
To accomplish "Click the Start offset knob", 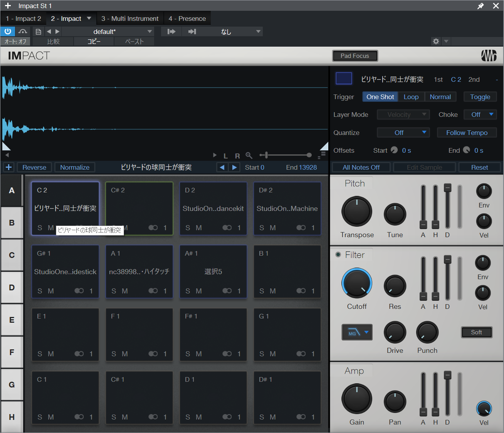I will click(394, 150).
